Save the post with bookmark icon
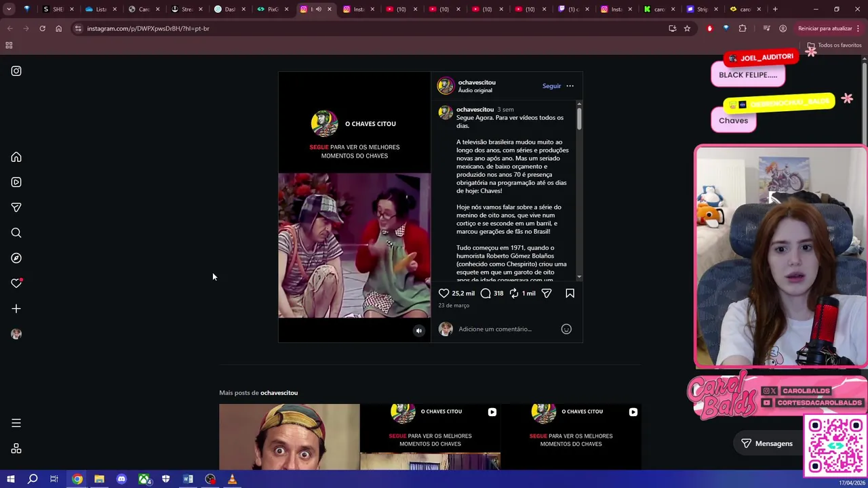The image size is (868, 488). click(570, 293)
